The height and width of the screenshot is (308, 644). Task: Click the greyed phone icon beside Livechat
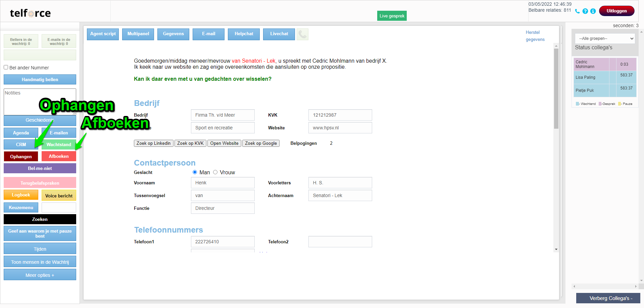(302, 34)
